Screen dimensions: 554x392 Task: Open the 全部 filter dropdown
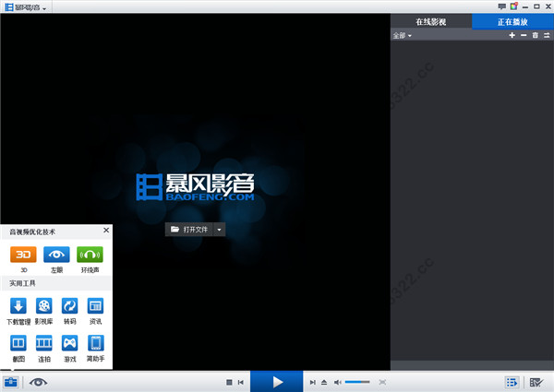402,36
